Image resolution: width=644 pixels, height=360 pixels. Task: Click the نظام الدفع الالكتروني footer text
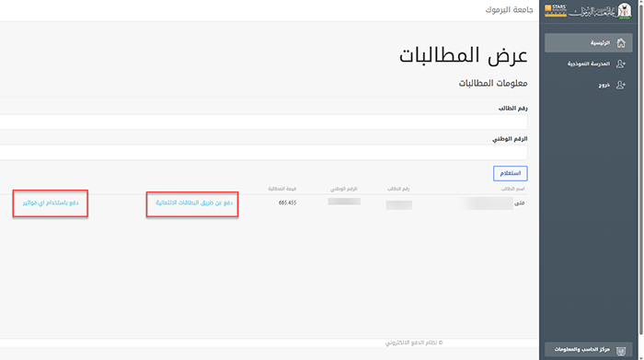[x=414, y=343]
